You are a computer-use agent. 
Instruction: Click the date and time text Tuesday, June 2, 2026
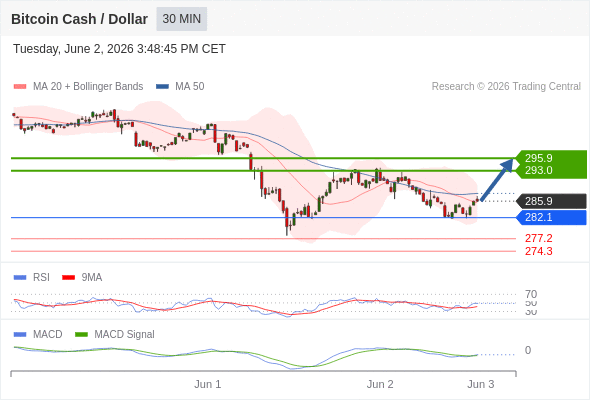point(119,49)
